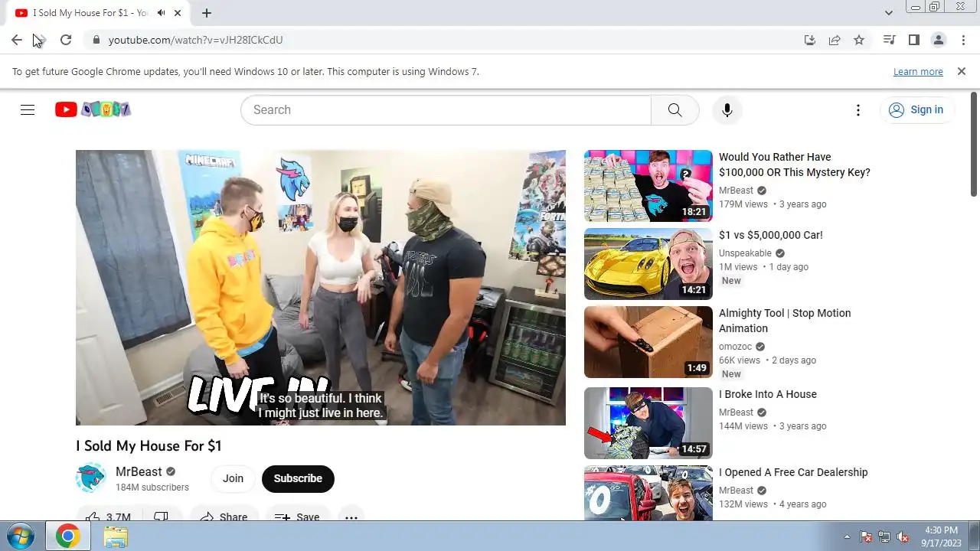This screenshot has height=551, width=980.
Task: Expand the tab search chevron
Action: pyautogui.click(x=888, y=13)
